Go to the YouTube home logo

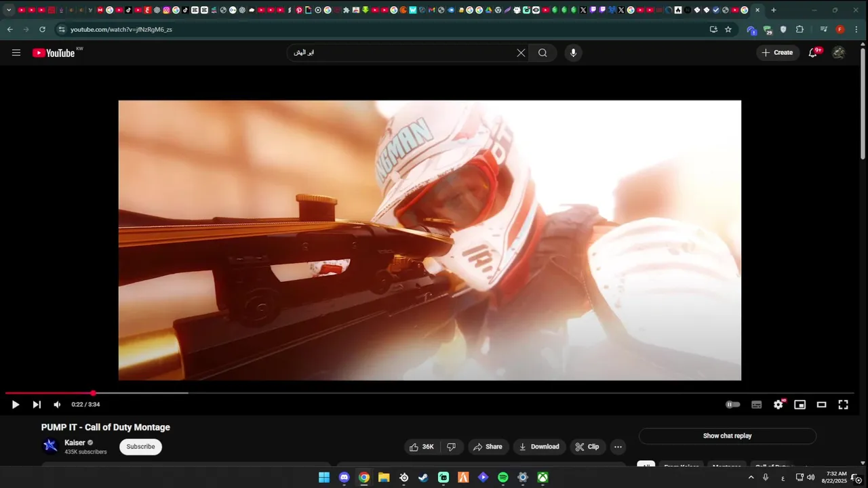(54, 53)
